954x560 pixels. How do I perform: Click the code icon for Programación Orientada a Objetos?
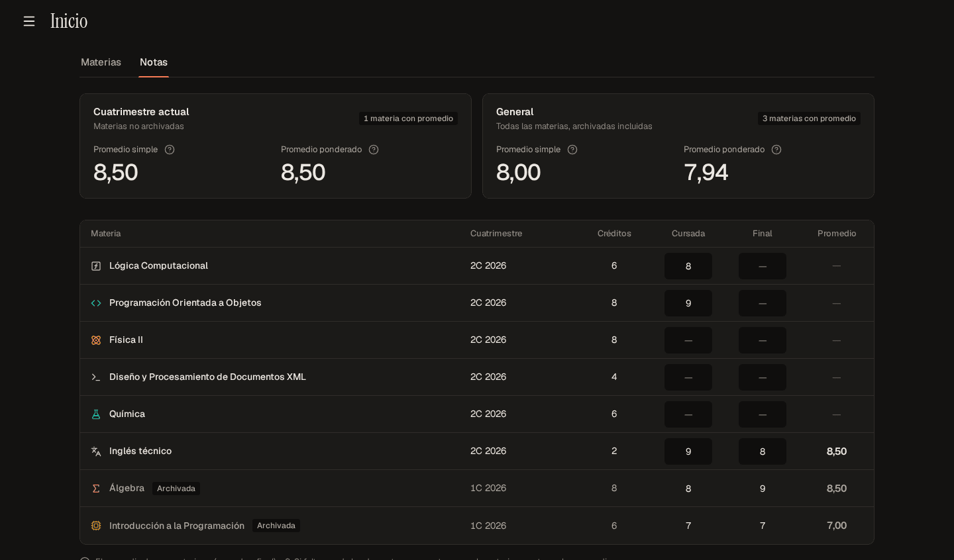96,303
